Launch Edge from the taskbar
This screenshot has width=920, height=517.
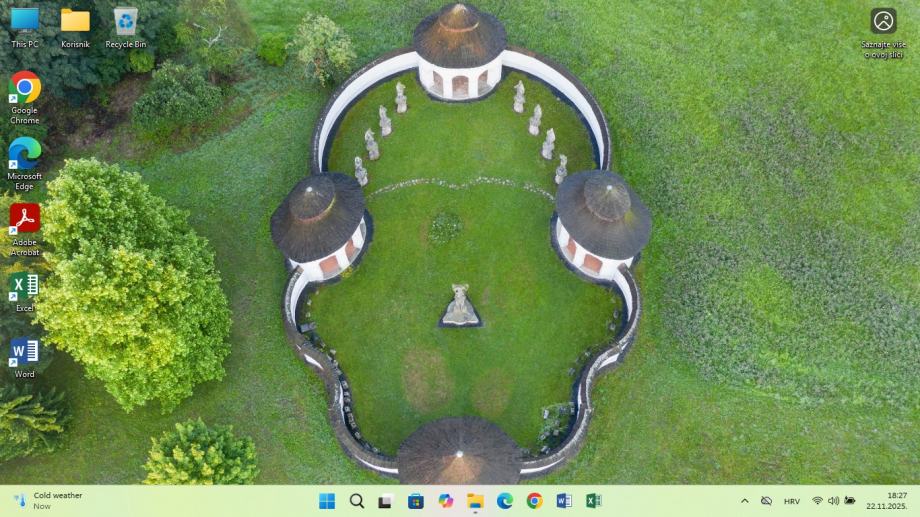[505, 501]
